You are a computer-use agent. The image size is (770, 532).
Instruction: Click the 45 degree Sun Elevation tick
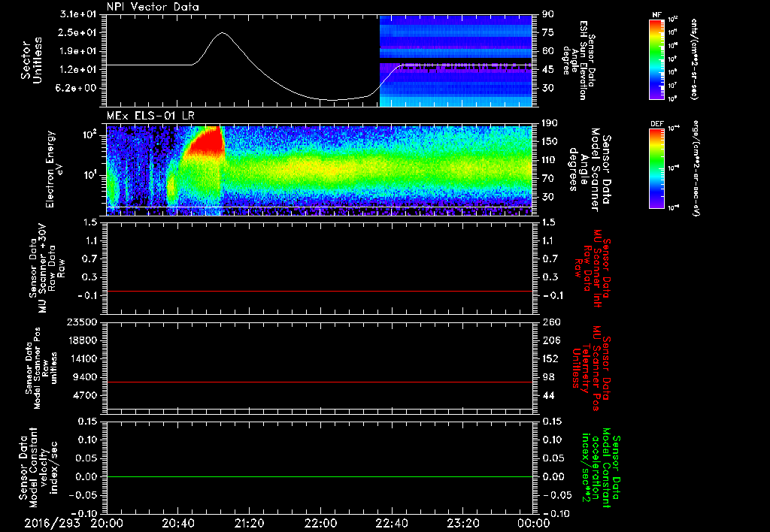[548, 70]
